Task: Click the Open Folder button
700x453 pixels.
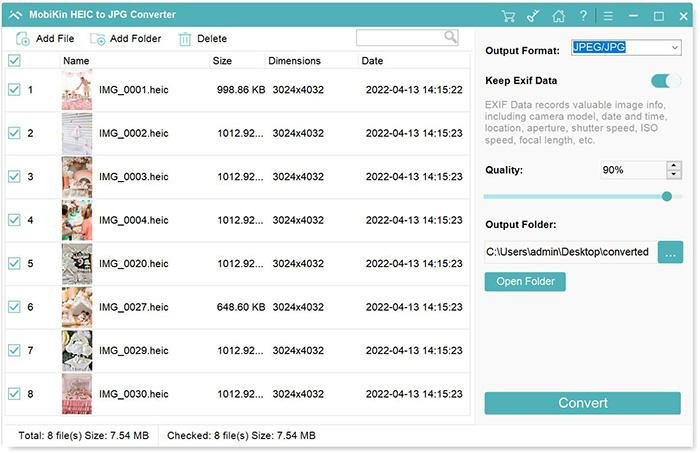Action: (x=525, y=281)
